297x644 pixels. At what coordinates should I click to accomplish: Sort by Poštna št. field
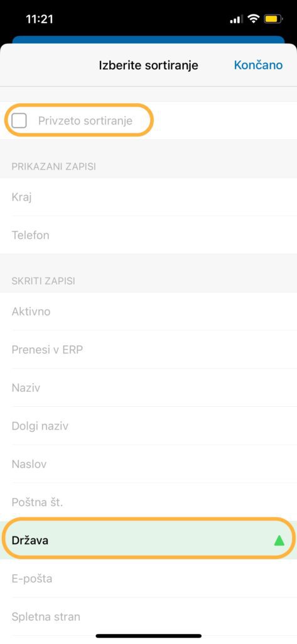148,502
